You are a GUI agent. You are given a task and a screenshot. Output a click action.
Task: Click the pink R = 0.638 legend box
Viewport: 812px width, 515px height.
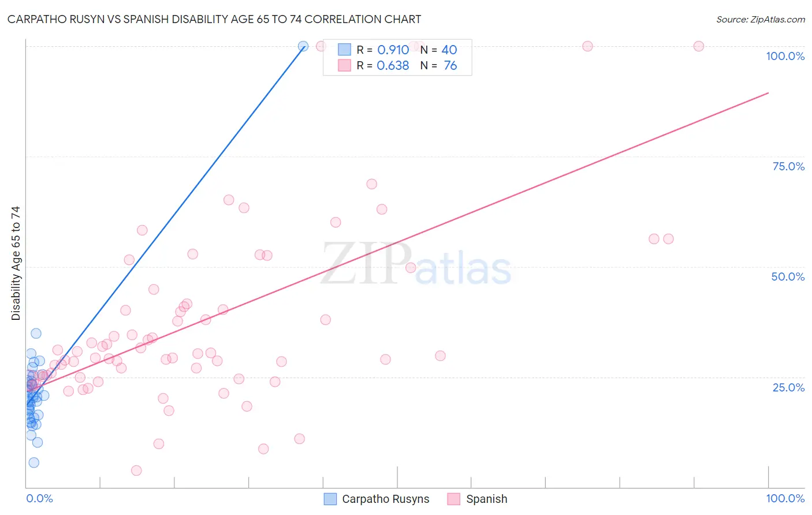(x=344, y=65)
